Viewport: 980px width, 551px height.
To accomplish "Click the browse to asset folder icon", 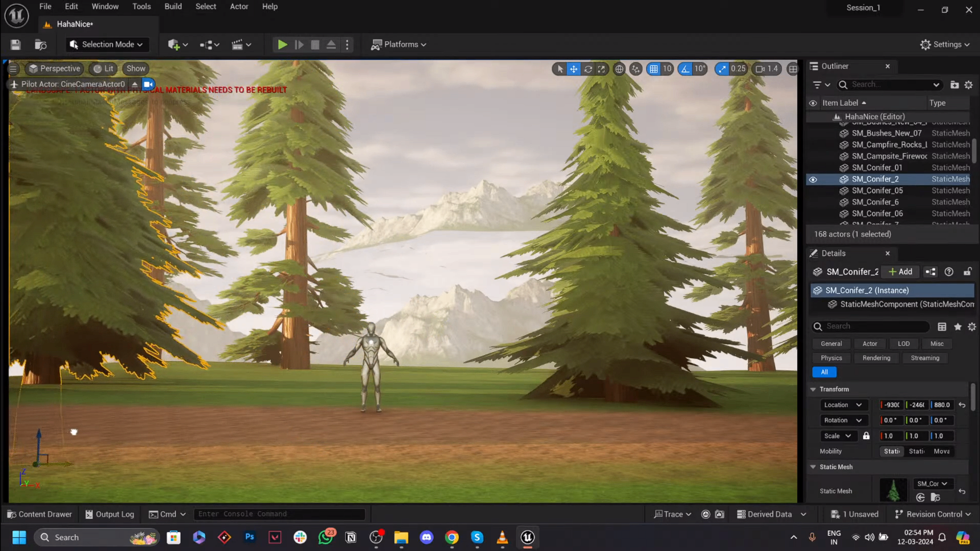I will coord(935,497).
